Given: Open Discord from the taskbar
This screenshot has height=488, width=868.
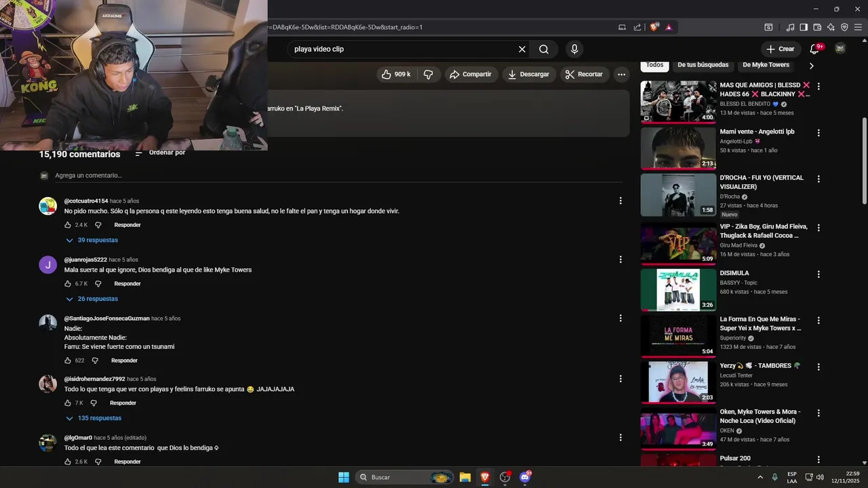Looking at the screenshot, I should point(525,477).
